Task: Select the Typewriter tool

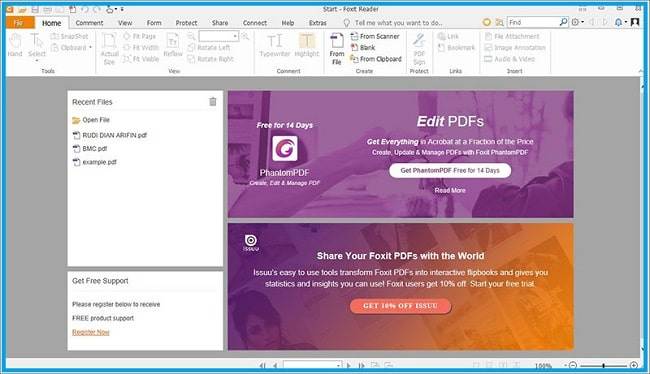Action: (x=274, y=45)
